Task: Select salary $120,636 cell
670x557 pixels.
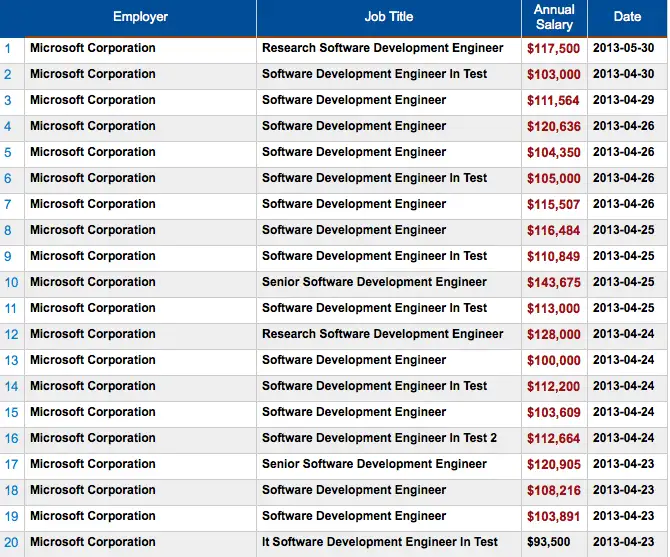Action: point(553,127)
